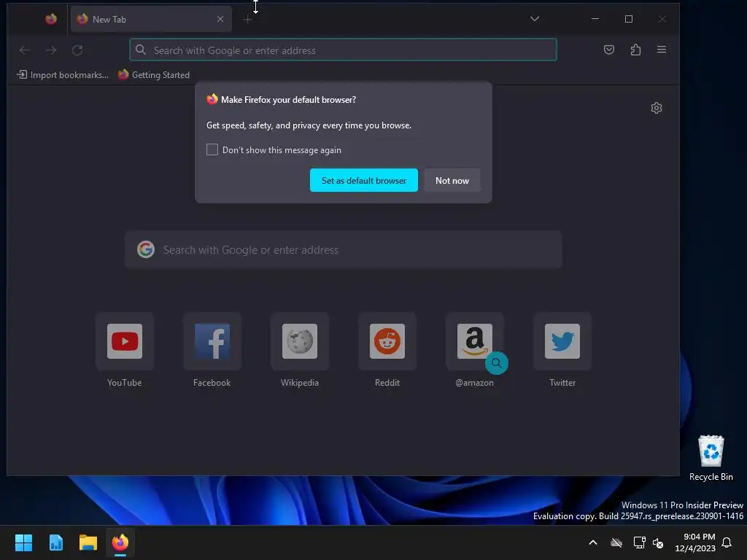747x560 pixels.
Task: Click the search magnifier in address bar
Action: (x=141, y=50)
